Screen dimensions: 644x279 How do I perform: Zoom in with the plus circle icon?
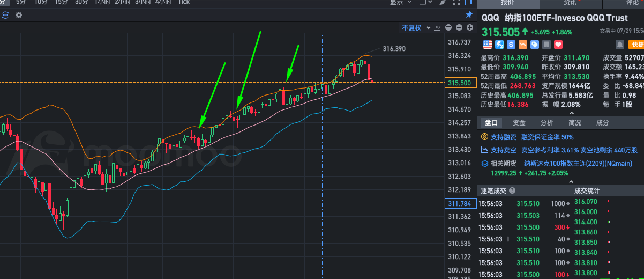pos(469,28)
